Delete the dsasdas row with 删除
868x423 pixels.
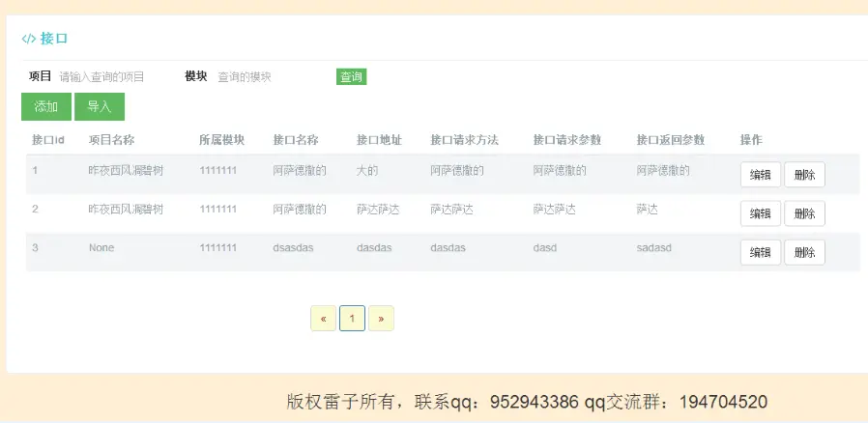point(804,252)
